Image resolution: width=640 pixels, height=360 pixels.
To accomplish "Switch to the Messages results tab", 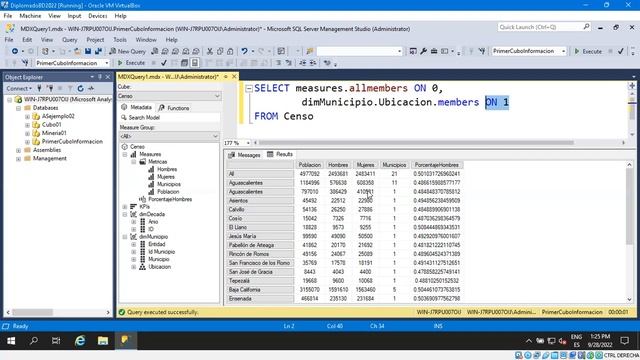I will (x=244, y=155).
